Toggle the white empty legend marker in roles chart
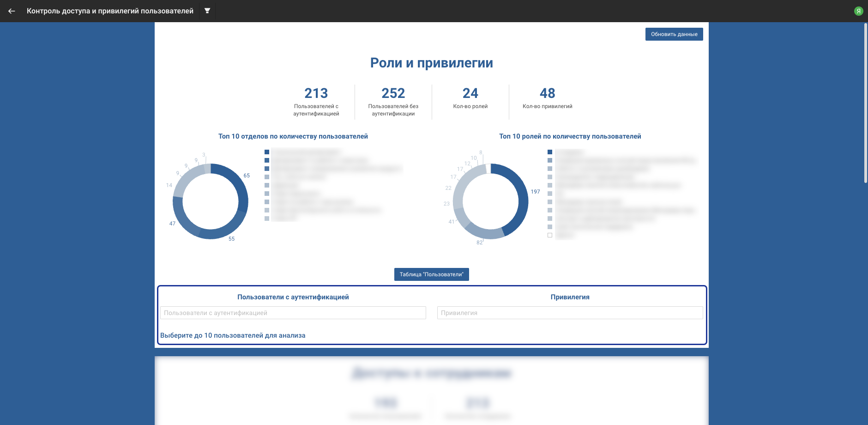Viewport: 868px width, 425px height. tap(550, 235)
